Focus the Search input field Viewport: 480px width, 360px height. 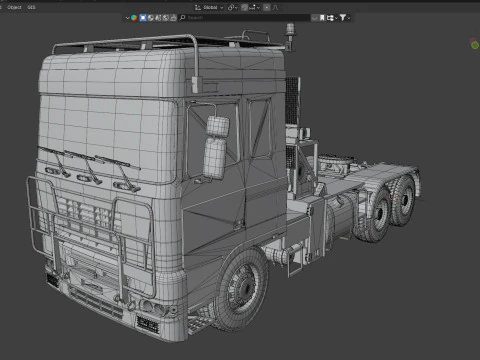[245, 18]
